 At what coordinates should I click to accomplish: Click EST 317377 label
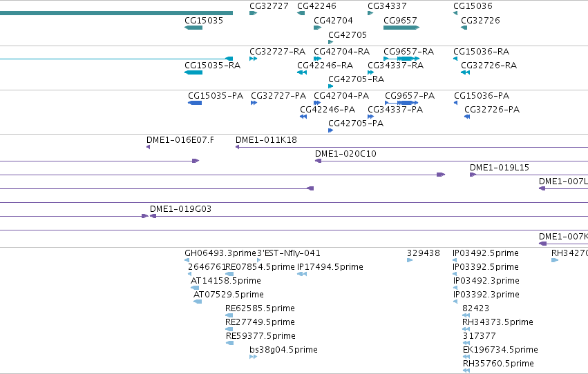tap(479, 337)
